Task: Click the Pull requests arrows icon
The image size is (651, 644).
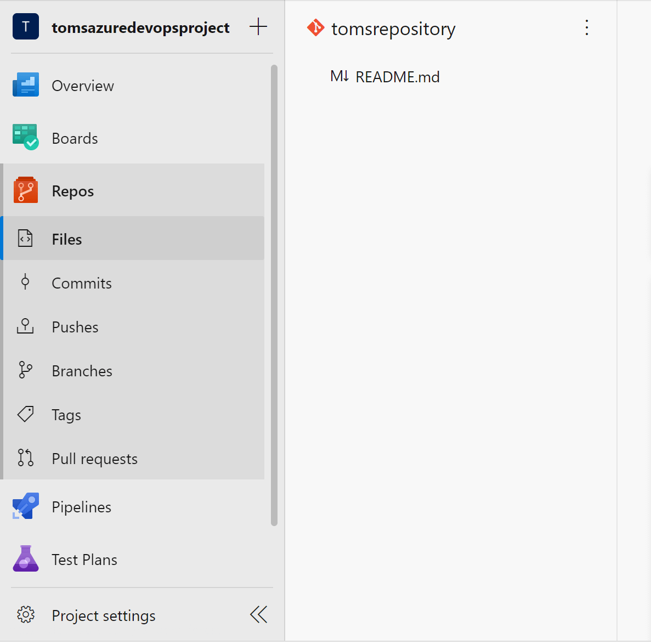Action: (25, 457)
